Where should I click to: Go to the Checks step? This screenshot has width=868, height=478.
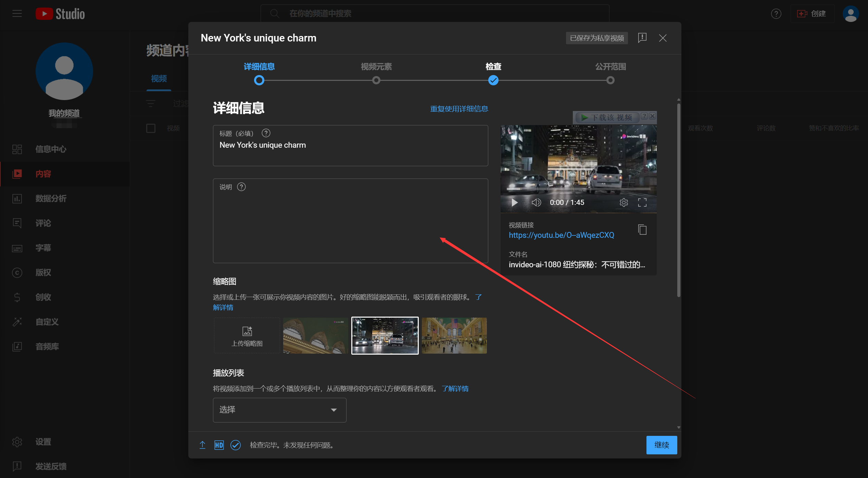pyautogui.click(x=493, y=73)
